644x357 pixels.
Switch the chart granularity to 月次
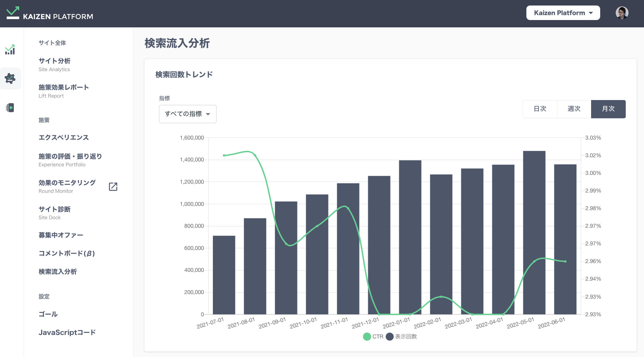(608, 109)
